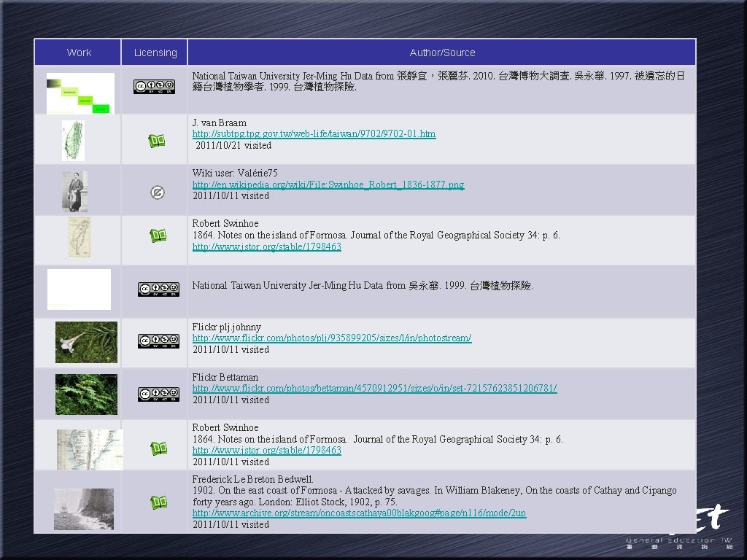Click the green stepped diagram thumbnail
The image size is (747, 560).
click(x=80, y=93)
